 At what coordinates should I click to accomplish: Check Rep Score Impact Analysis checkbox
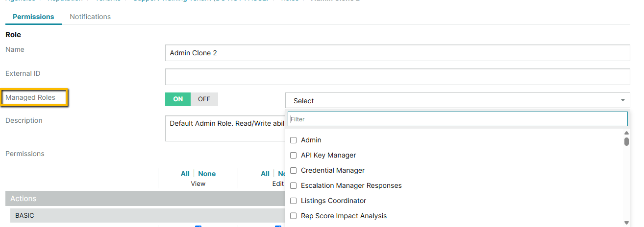point(294,216)
